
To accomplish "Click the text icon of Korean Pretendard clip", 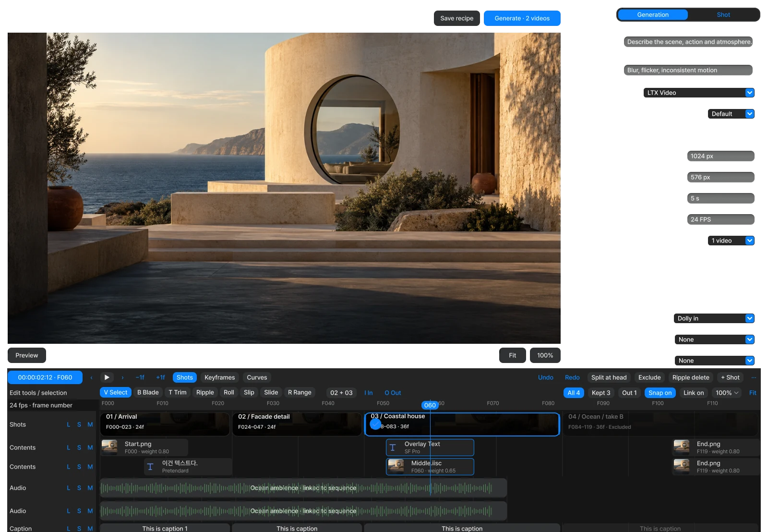I will click(x=150, y=467).
